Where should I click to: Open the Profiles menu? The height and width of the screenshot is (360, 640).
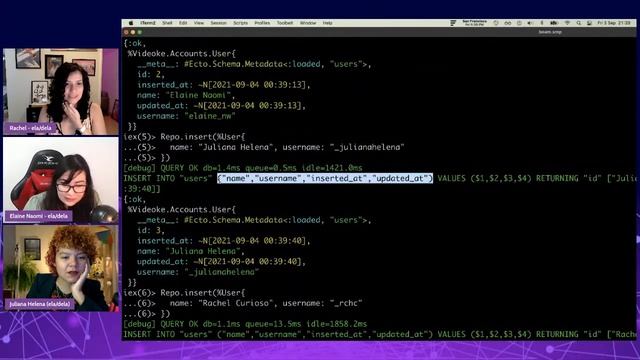click(262, 23)
